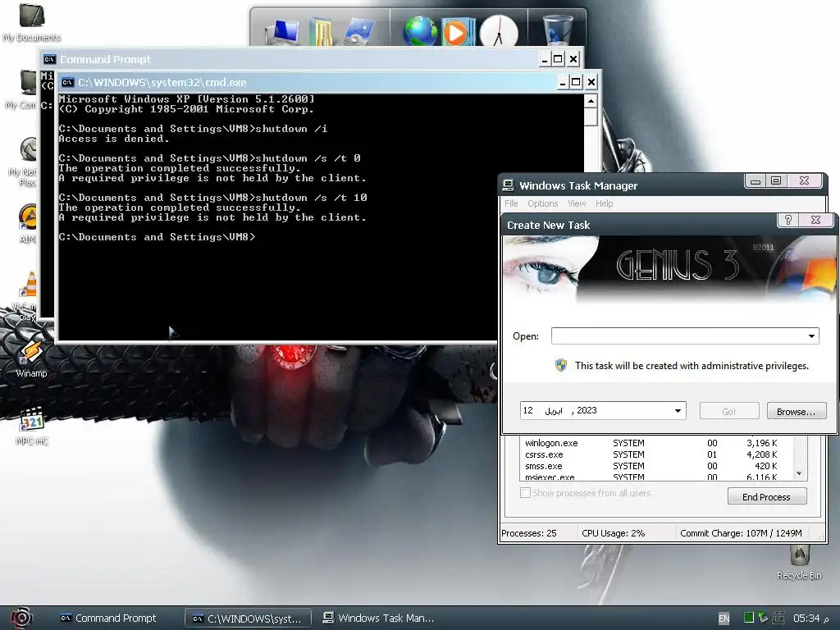Launch the globe Internet icon in the dock

(420, 32)
